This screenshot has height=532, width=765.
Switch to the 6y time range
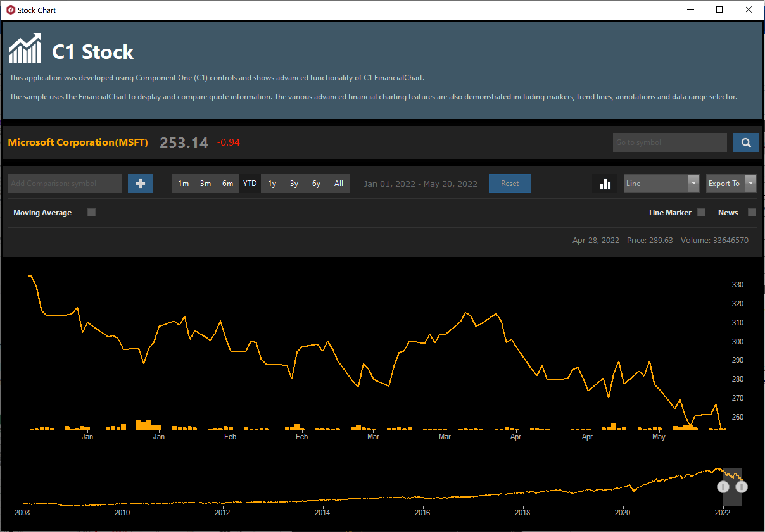[x=316, y=184]
